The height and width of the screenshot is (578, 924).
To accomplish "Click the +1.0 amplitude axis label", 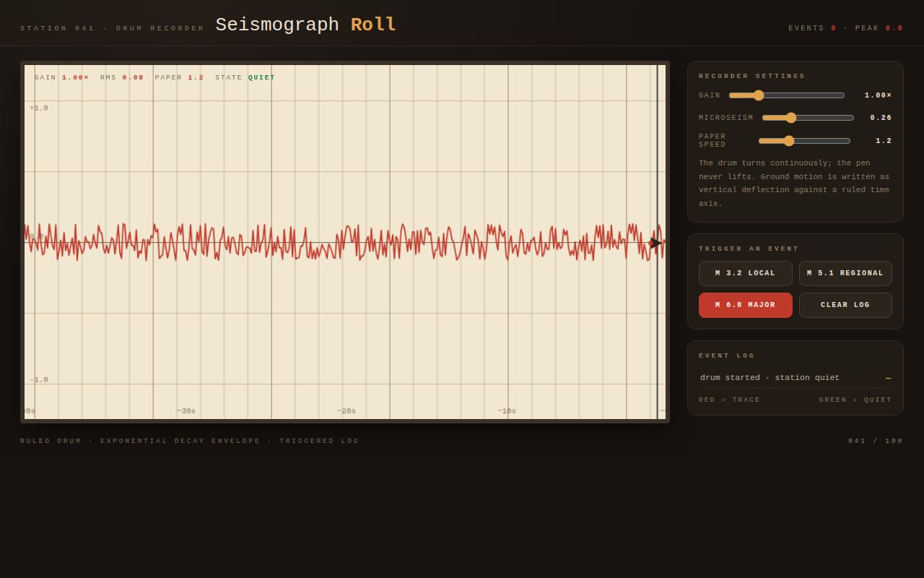I will coord(39,108).
